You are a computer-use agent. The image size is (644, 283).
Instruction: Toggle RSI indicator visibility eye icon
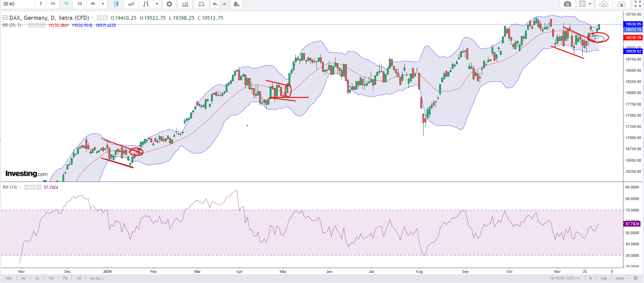point(27,187)
